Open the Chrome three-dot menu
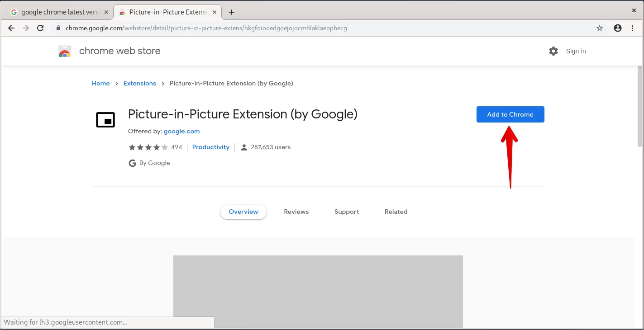The height and width of the screenshot is (330, 644). [x=633, y=28]
